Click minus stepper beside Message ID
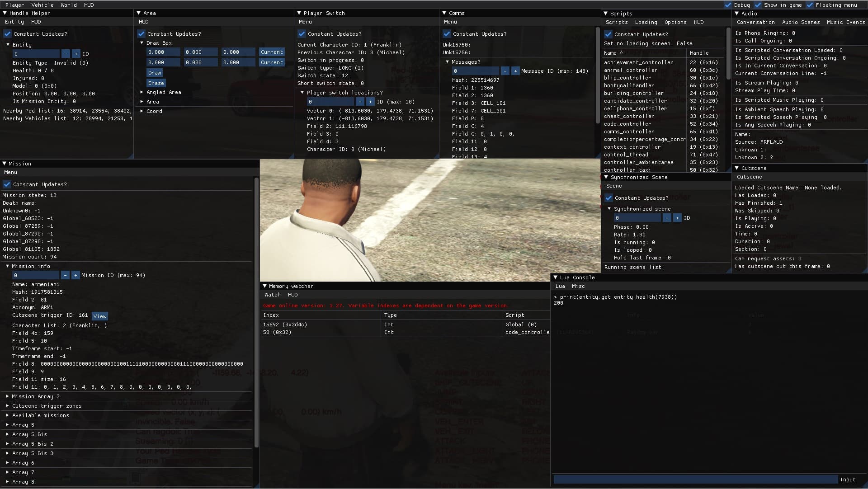868x489 pixels. pos(505,71)
